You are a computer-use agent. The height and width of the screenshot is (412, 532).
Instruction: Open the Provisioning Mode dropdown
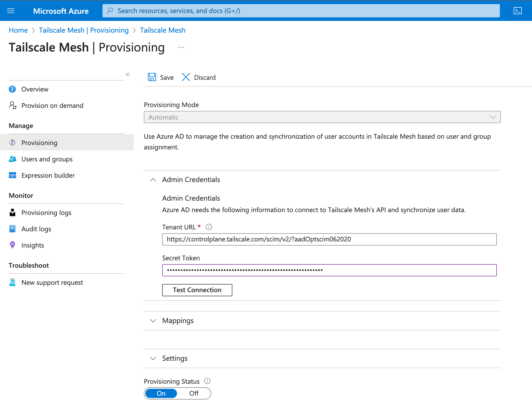pyautogui.click(x=322, y=117)
